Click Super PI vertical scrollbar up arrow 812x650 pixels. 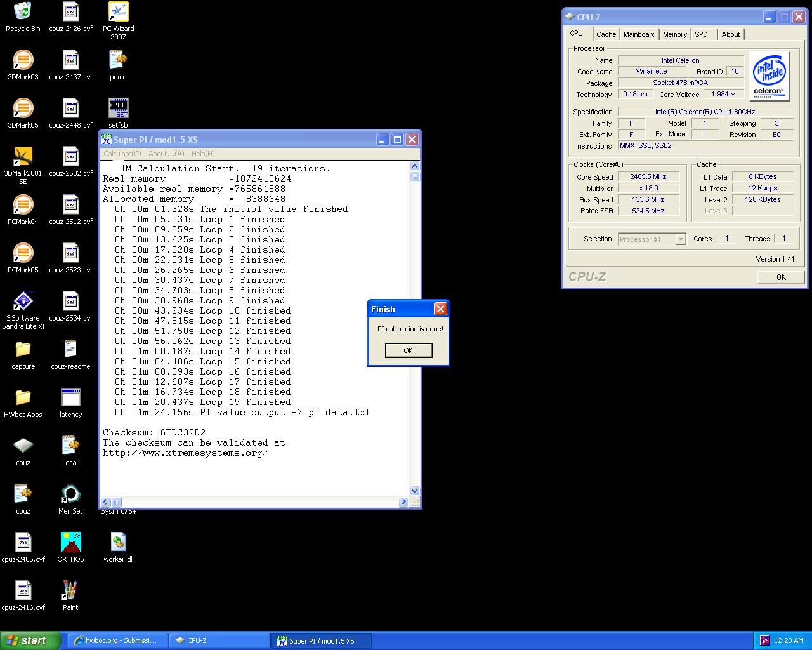(415, 166)
